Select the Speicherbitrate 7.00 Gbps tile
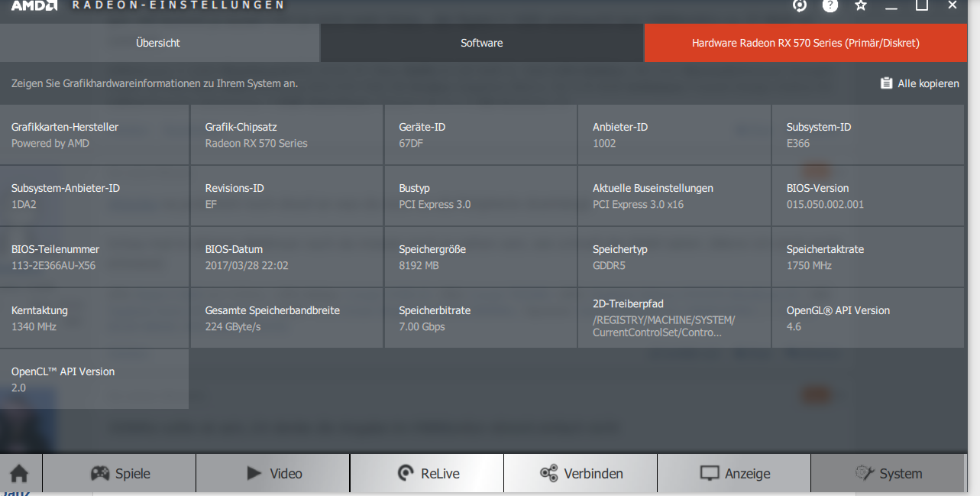This screenshot has width=980, height=496. click(x=480, y=318)
